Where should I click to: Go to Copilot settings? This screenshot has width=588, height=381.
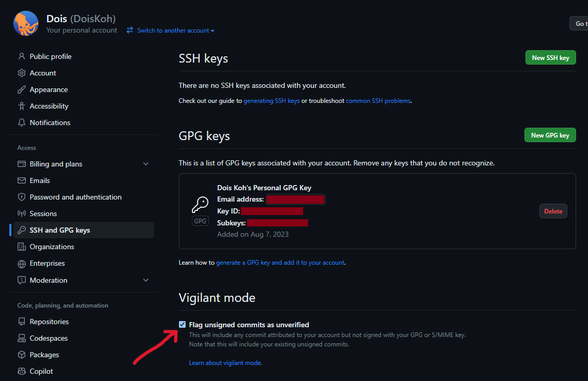[x=41, y=371]
